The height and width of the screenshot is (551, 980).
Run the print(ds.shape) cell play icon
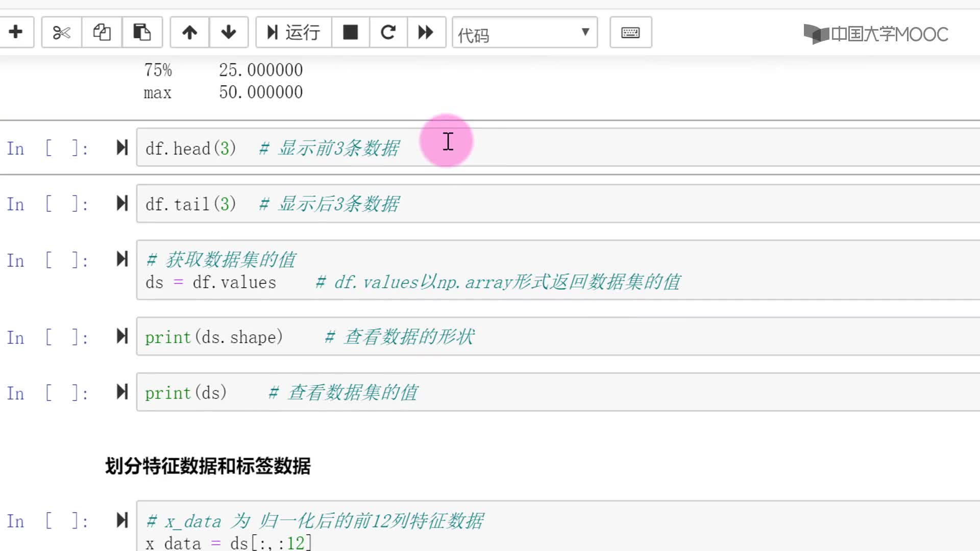(122, 336)
